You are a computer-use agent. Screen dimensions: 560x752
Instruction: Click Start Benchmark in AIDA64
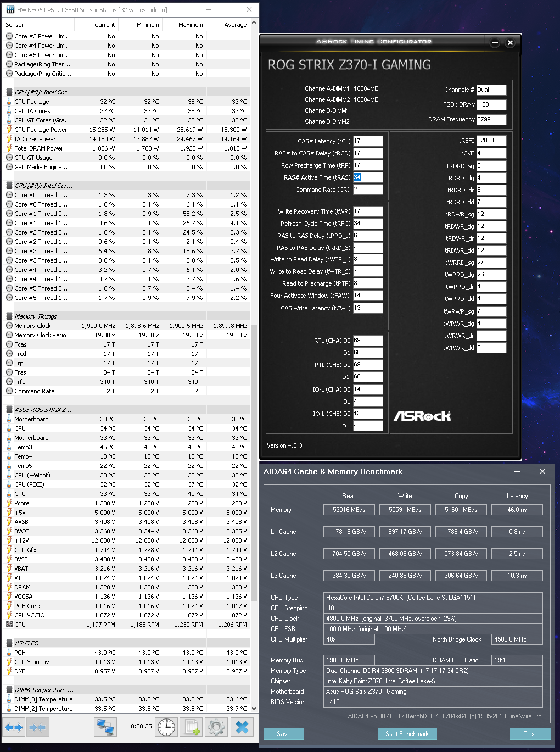point(407,734)
